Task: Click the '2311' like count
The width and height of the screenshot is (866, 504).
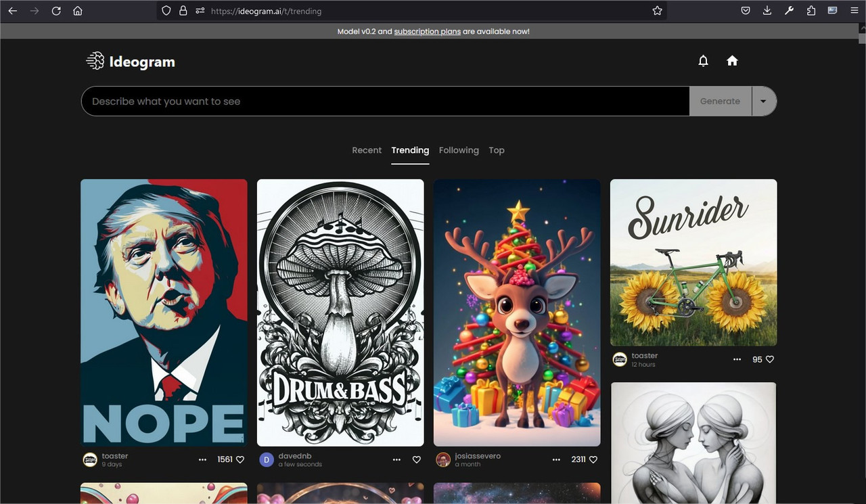Action: [578, 459]
